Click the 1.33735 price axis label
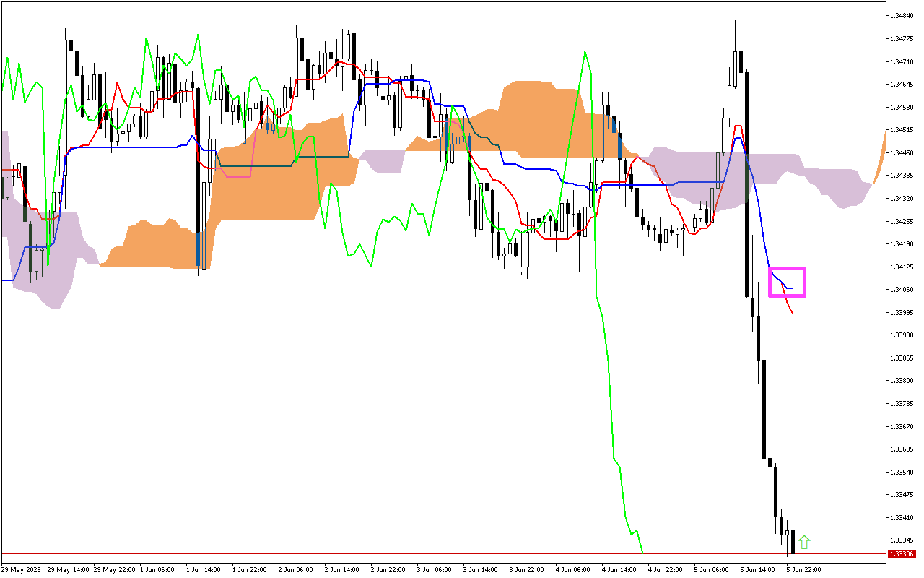This screenshot has width=924, height=578. click(x=902, y=404)
